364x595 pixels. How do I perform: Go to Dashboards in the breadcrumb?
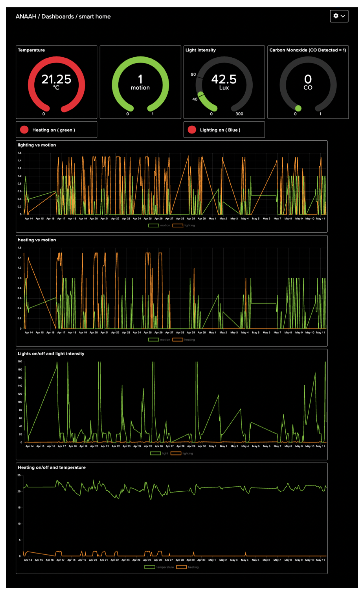pyautogui.click(x=57, y=17)
